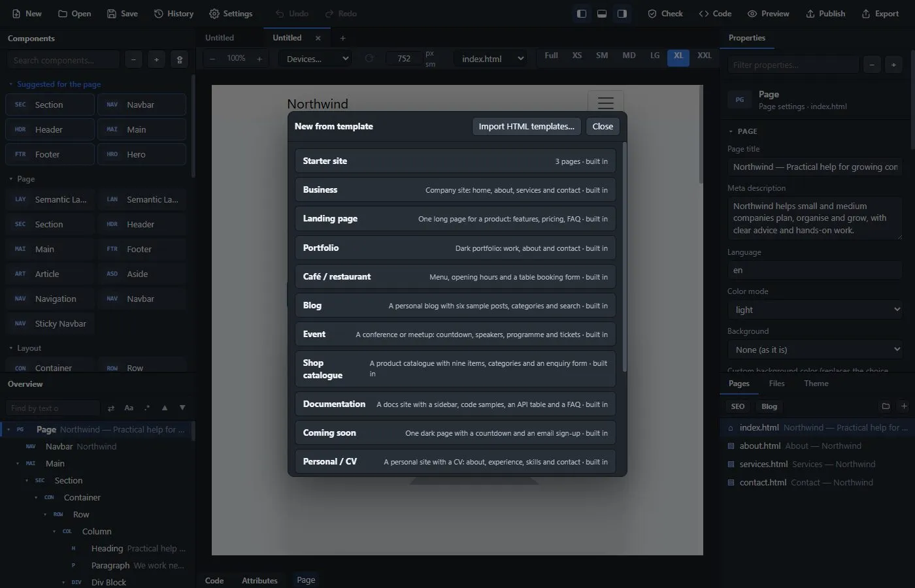
Task: Click the upload icon next to component search
Action: point(180,60)
